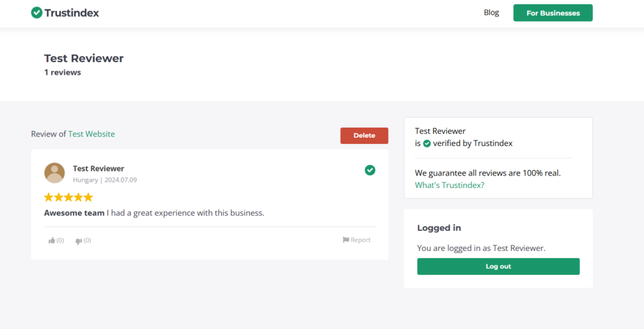Screen dimensions: 644x329
Task: Open the Test Website link
Action: point(91,134)
